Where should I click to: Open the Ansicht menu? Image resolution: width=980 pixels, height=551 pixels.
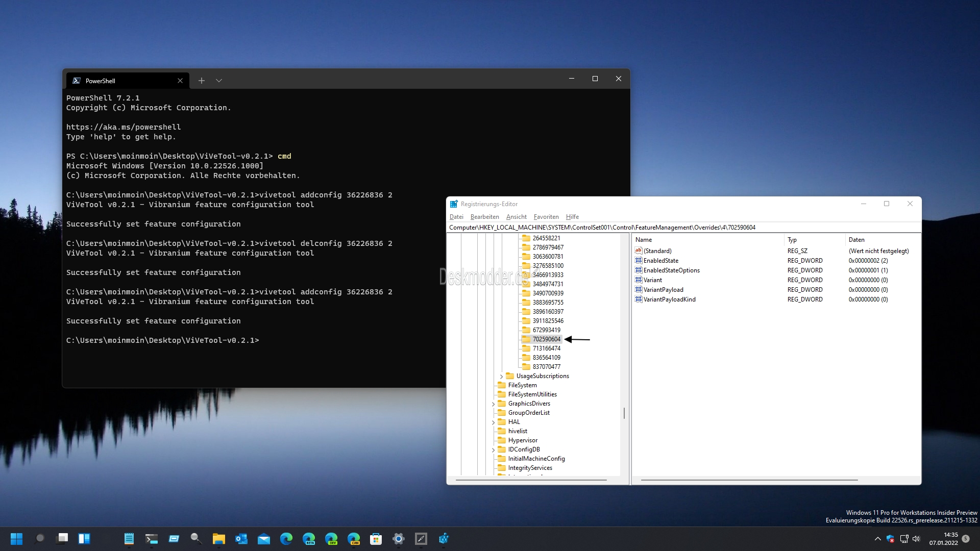pos(516,217)
